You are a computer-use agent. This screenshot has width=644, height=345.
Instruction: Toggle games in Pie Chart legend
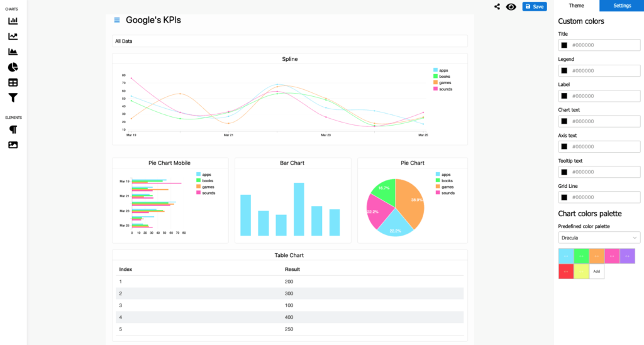445,187
